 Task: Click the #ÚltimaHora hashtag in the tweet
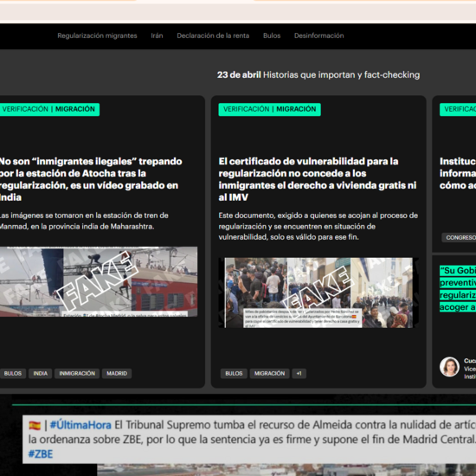pyautogui.click(x=80, y=425)
